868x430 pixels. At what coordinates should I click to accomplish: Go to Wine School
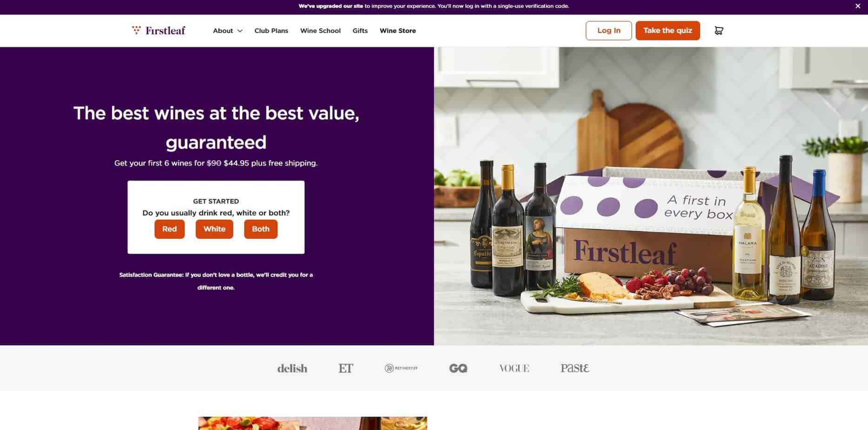click(320, 31)
